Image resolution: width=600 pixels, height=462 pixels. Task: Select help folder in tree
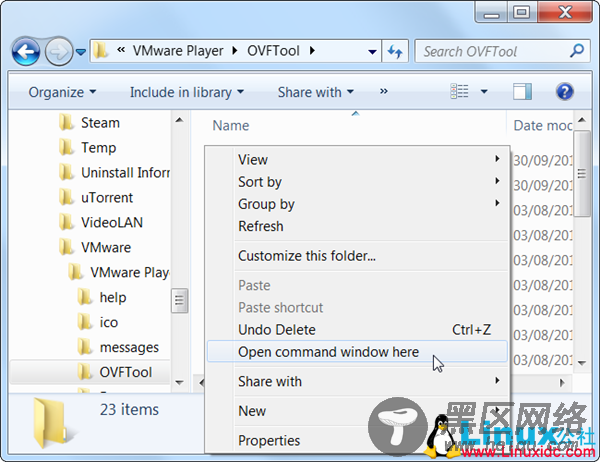[113, 297]
